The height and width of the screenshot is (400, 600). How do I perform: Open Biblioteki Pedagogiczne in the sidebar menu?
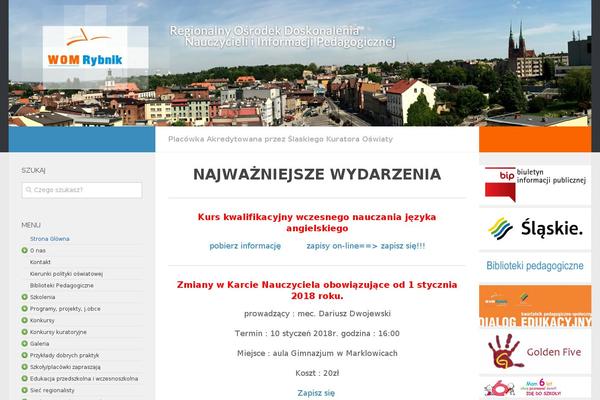coord(62,286)
